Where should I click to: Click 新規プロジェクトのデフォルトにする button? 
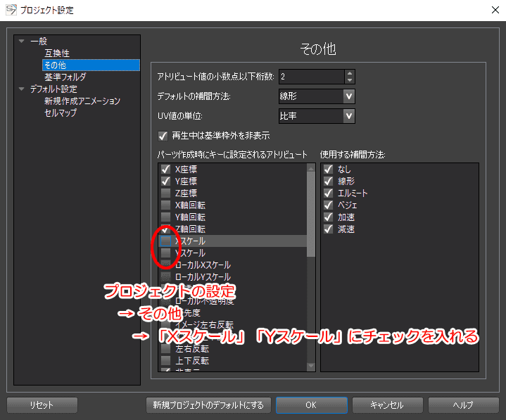(208, 405)
